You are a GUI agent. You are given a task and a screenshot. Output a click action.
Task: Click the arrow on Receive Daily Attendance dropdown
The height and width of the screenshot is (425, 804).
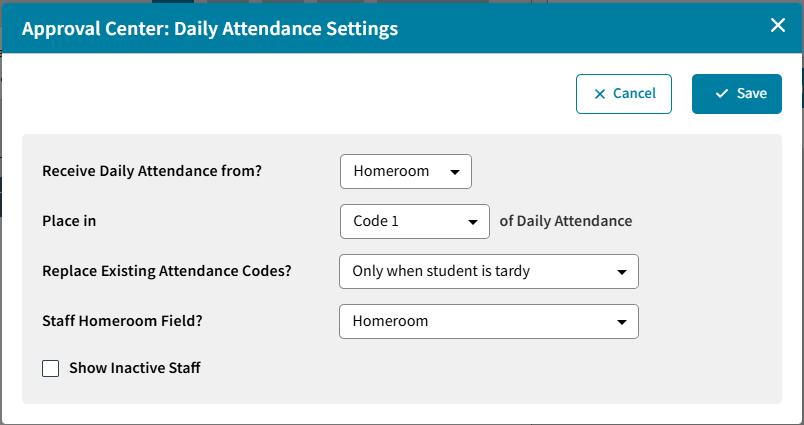point(454,172)
